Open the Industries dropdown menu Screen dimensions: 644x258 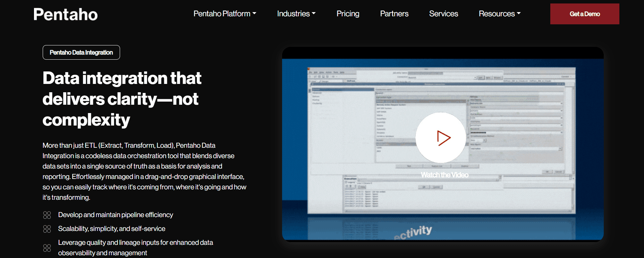[x=296, y=14]
